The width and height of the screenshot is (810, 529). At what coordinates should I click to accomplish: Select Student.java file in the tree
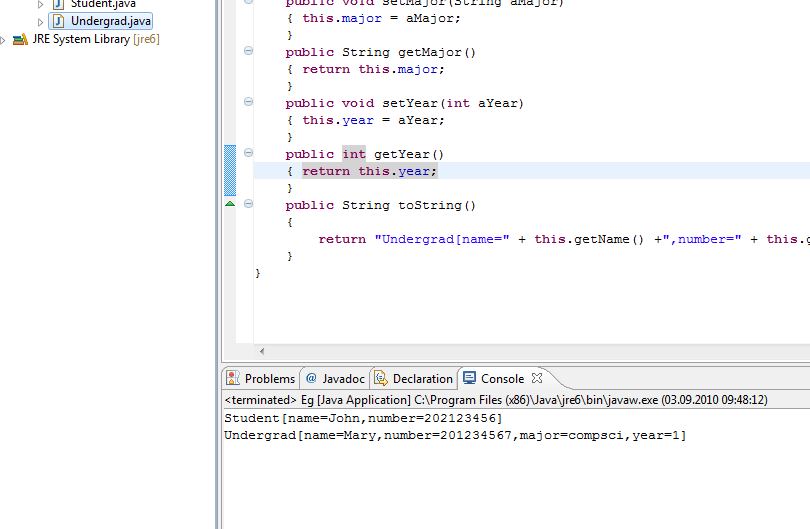point(103,4)
